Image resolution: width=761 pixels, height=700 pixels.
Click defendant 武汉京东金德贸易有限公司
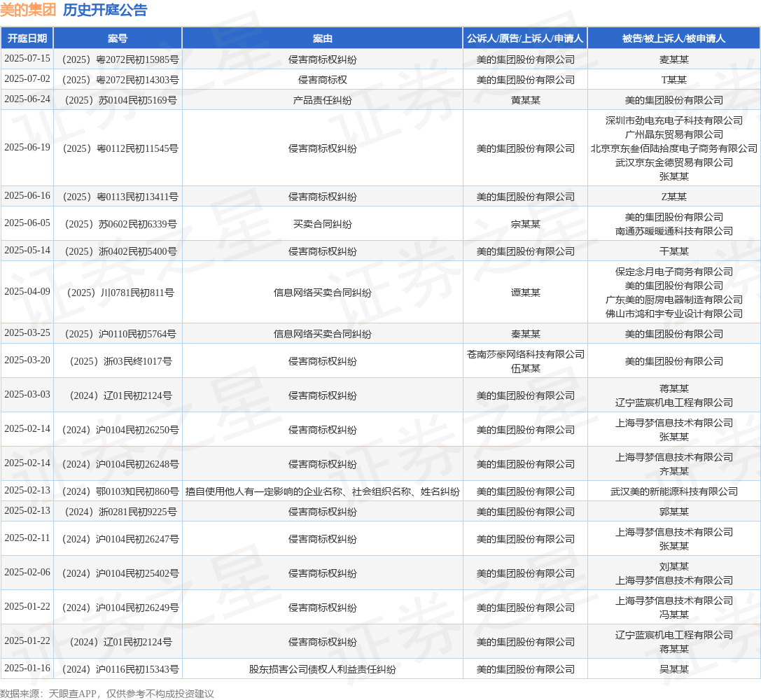(x=673, y=162)
